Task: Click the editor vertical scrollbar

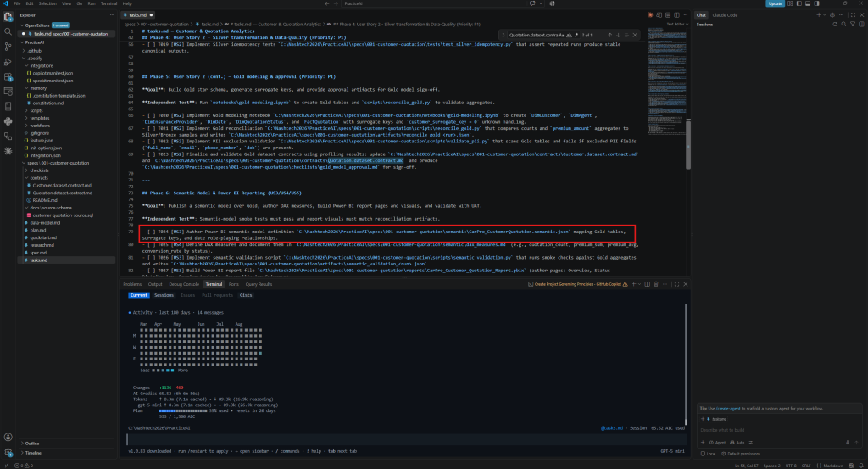Action: coord(688,144)
